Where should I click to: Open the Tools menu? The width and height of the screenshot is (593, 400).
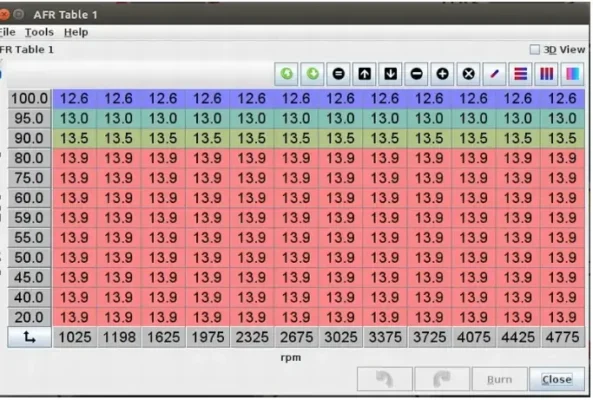pyautogui.click(x=39, y=32)
